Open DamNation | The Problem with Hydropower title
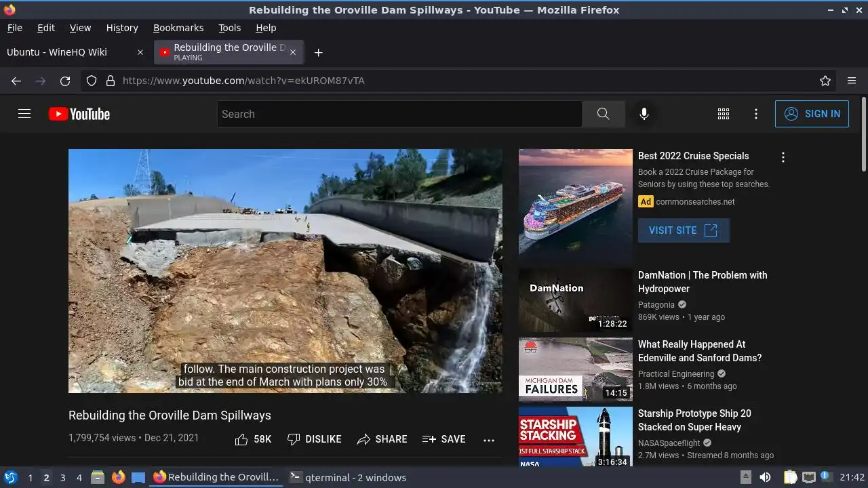This screenshot has width=868, height=488. tap(703, 282)
